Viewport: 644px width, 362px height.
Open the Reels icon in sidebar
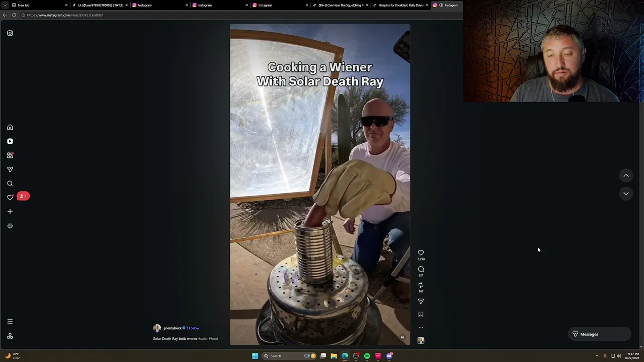point(10,141)
